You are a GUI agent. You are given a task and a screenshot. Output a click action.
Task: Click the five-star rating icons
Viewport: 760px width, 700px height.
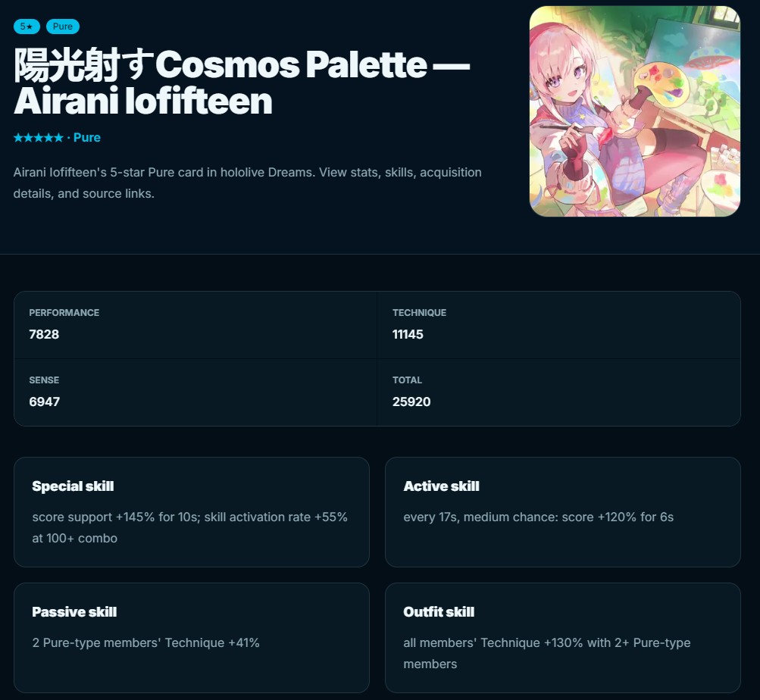[x=39, y=138]
